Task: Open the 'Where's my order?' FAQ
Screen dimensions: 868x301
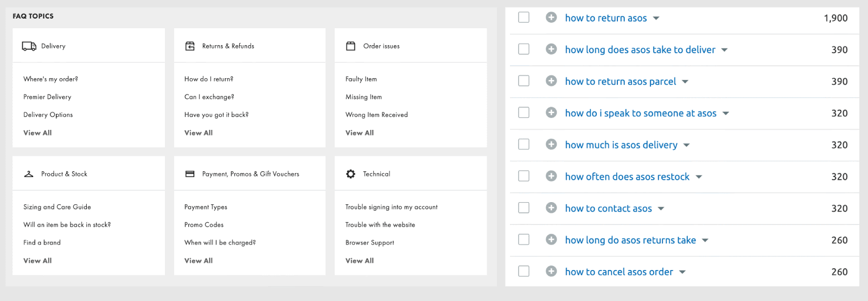Action: click(50, 79)
